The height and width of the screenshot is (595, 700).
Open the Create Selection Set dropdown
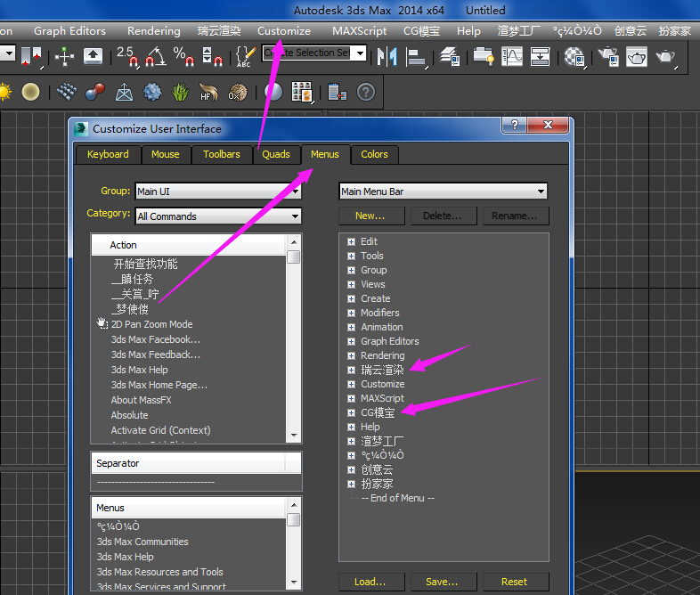(361, 53)
